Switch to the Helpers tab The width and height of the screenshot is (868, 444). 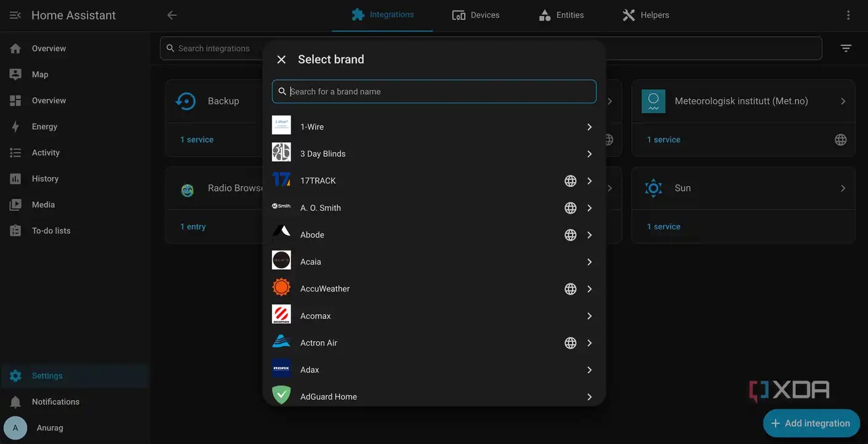click(645, 15)
